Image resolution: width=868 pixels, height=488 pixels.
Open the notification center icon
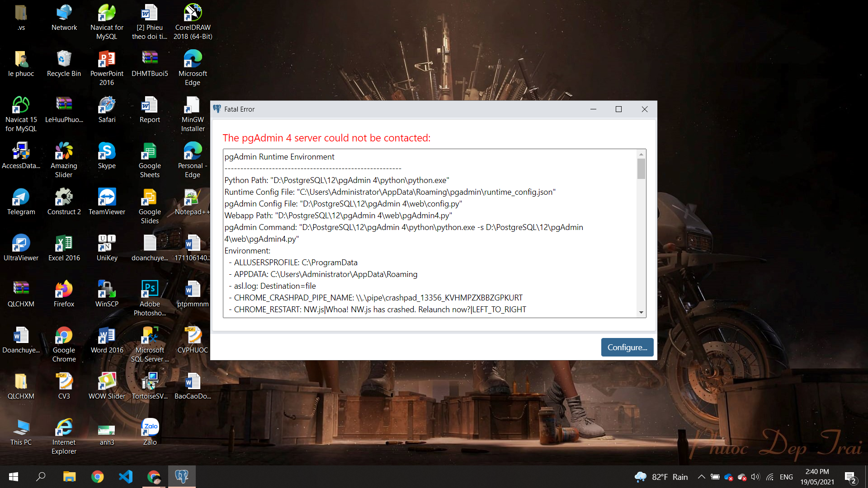click(x=850, y=477)
